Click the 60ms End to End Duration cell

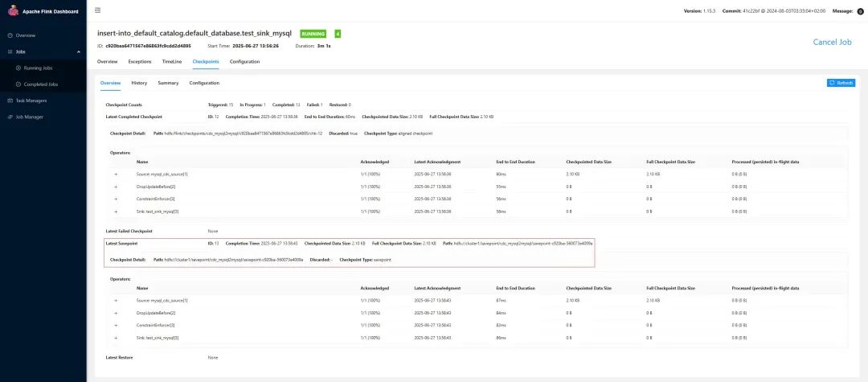[x=501, y=175]
